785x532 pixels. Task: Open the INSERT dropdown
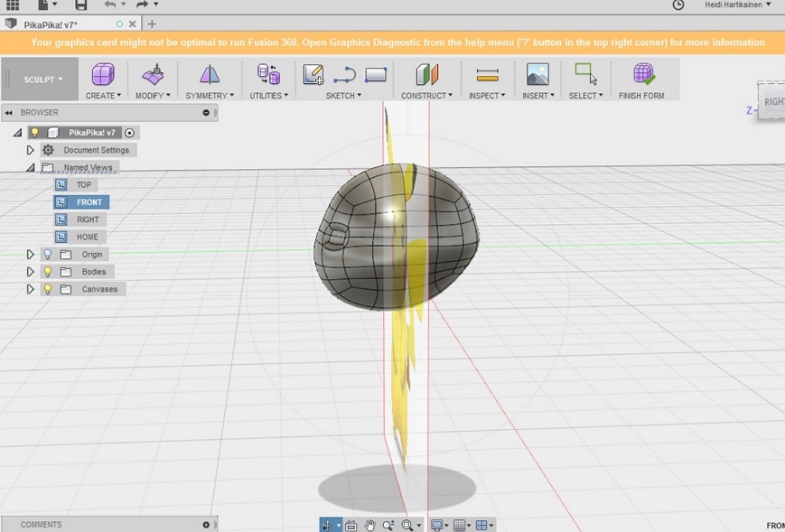pos(538,96)
